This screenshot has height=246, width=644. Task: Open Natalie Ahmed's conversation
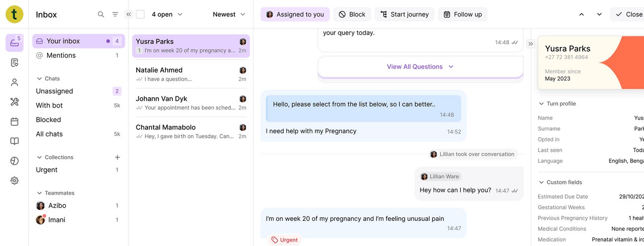click(x=191, y=74)
